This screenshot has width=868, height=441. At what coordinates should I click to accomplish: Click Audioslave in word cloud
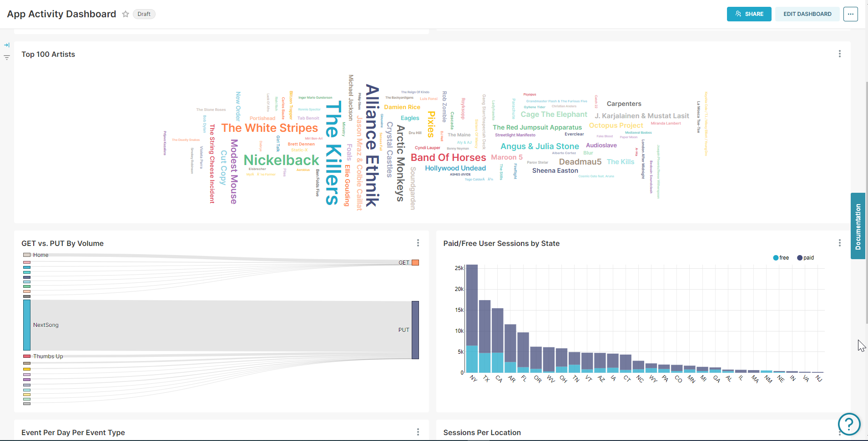tap(601, 145)
